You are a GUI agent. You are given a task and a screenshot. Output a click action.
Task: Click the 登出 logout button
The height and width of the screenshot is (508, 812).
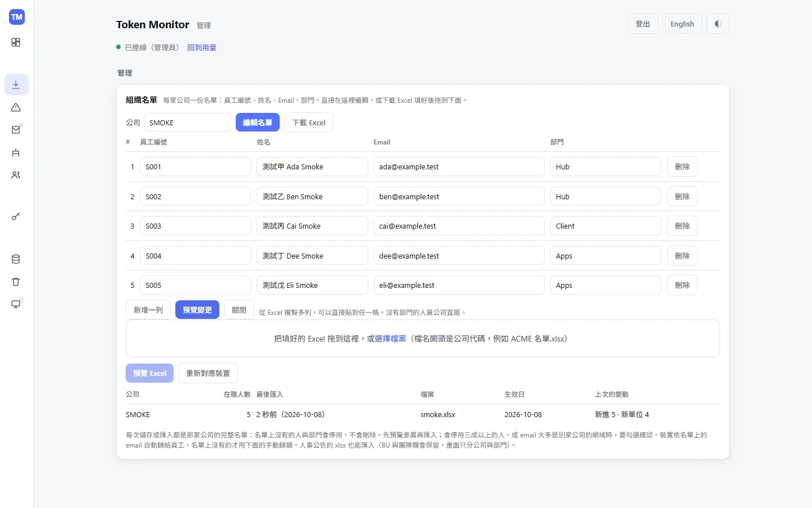pos(643,24)
